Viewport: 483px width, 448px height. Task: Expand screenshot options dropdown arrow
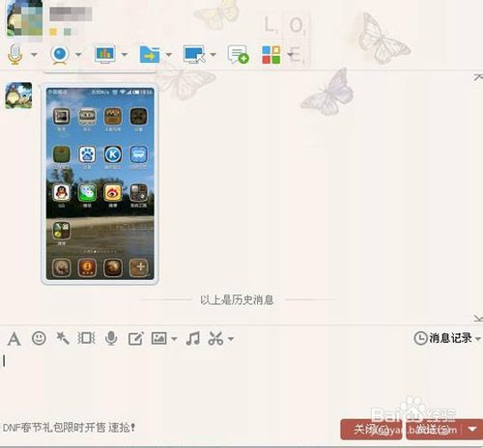[231, 339]
